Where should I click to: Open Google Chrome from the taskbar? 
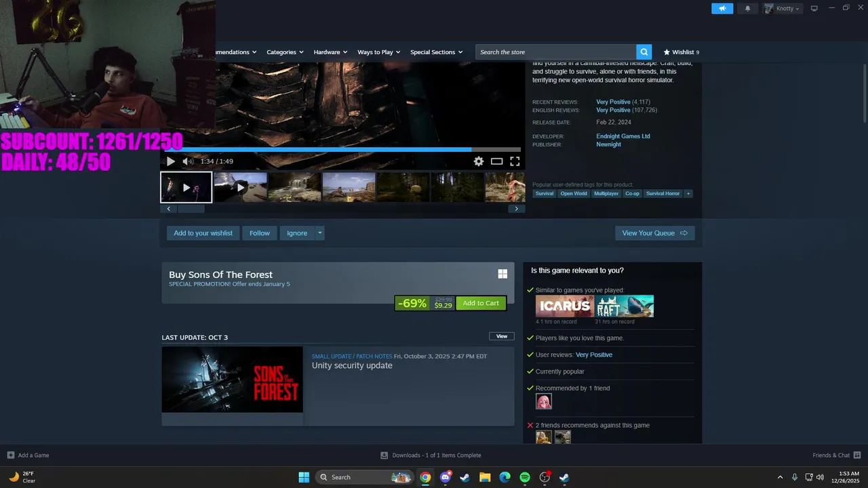click(x=425, y=477)
